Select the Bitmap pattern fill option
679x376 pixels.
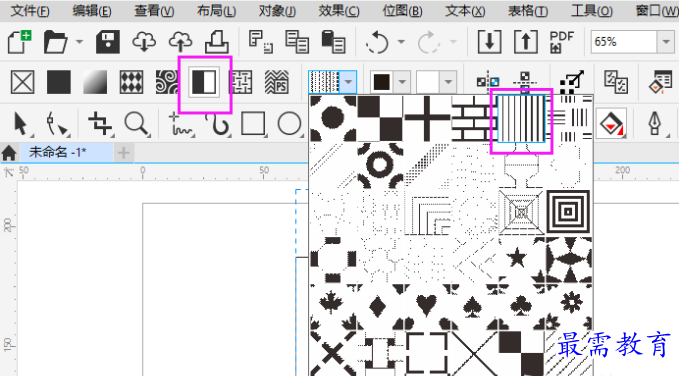pyautogui.click(x=167, y=82)
